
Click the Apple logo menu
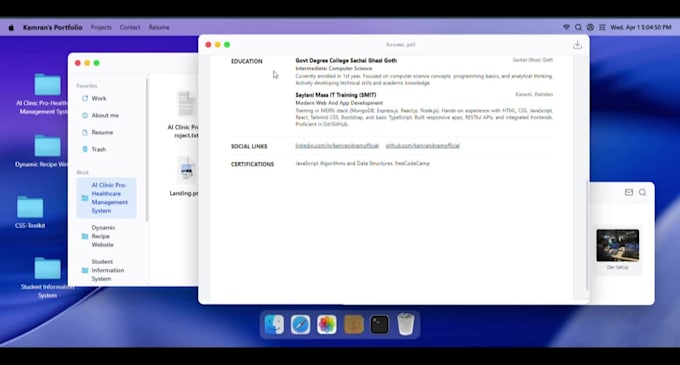(11, 27)
